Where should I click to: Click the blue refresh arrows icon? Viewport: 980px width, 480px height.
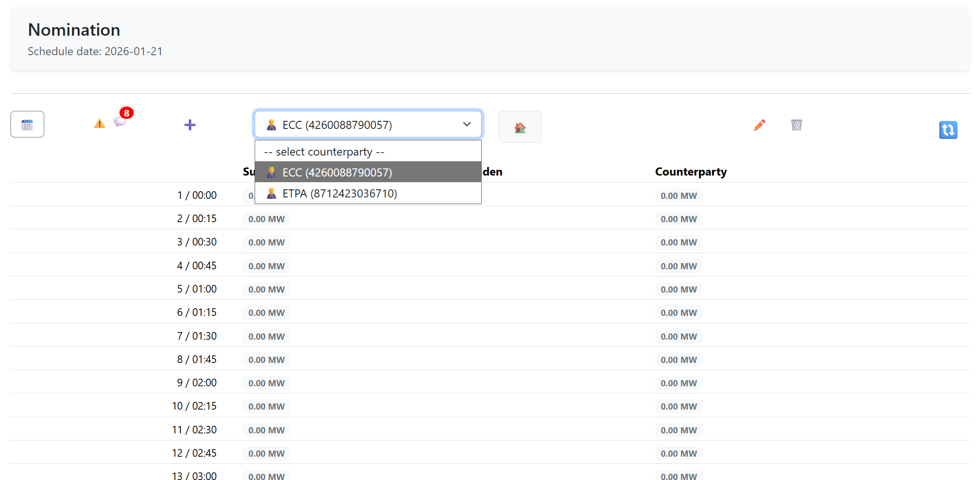pyautogui.click(x=948, y=130)
